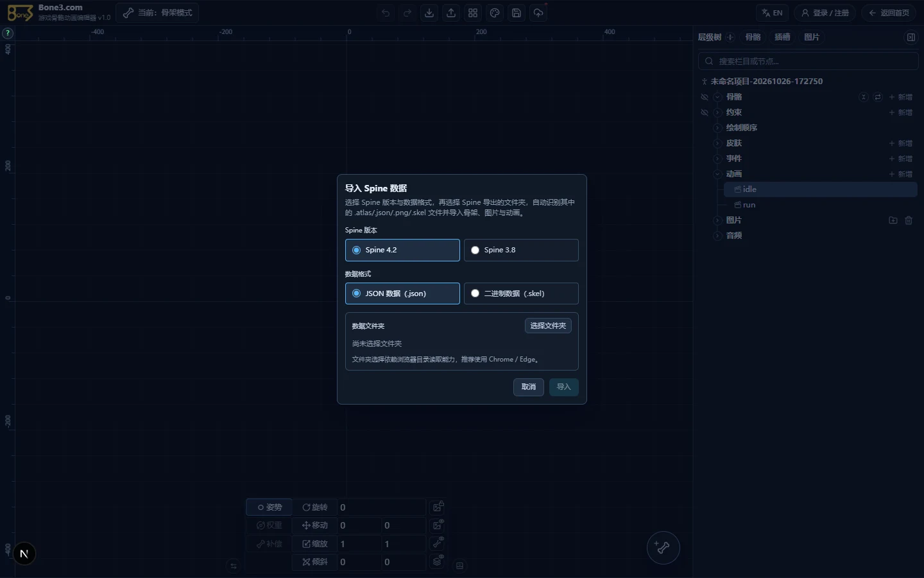Switch to the 图片 tab in hierarchy panel
This screenshot has width=924, height=578.
812,37
